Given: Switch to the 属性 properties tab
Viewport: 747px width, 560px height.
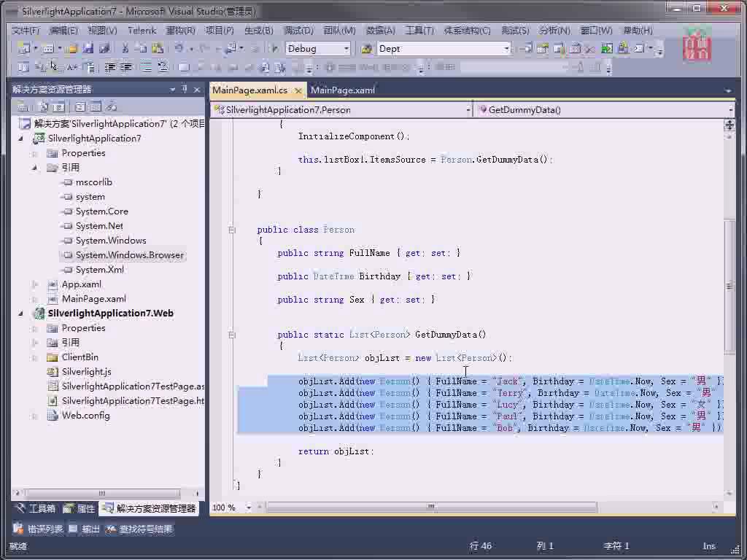Looking at the screenshot, I should coord(80,508).
